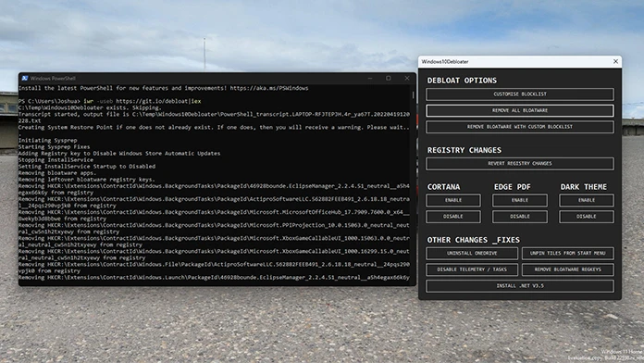The image size is (644, 363).
Task: Click the Registry Changes heading
Action: tap(464, 150)
